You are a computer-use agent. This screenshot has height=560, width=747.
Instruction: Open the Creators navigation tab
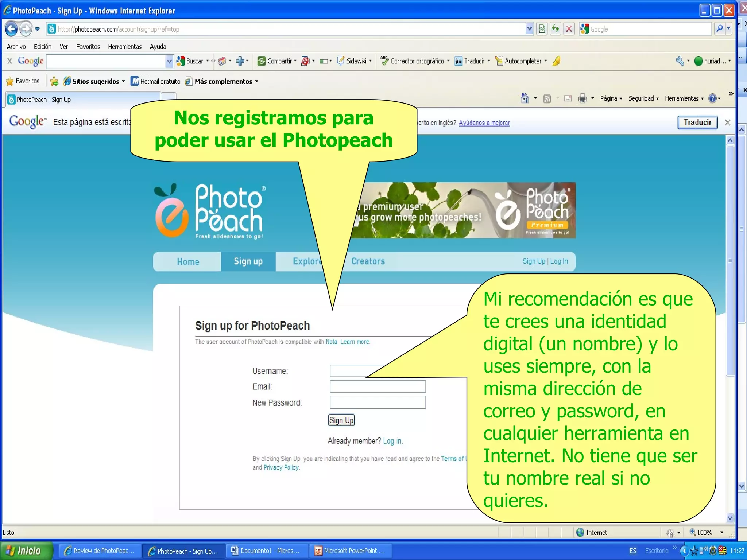(x=368, y=261)
